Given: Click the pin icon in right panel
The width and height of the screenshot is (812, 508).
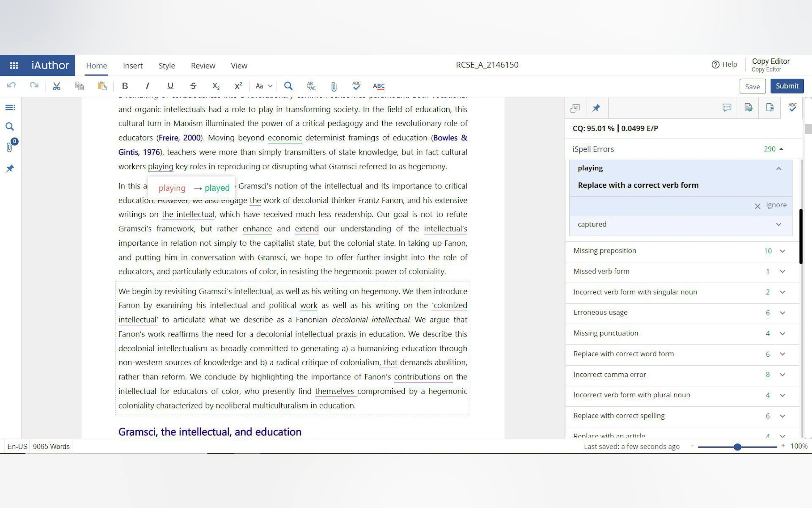Looking at the screenshot, I should tap(596, 108).
